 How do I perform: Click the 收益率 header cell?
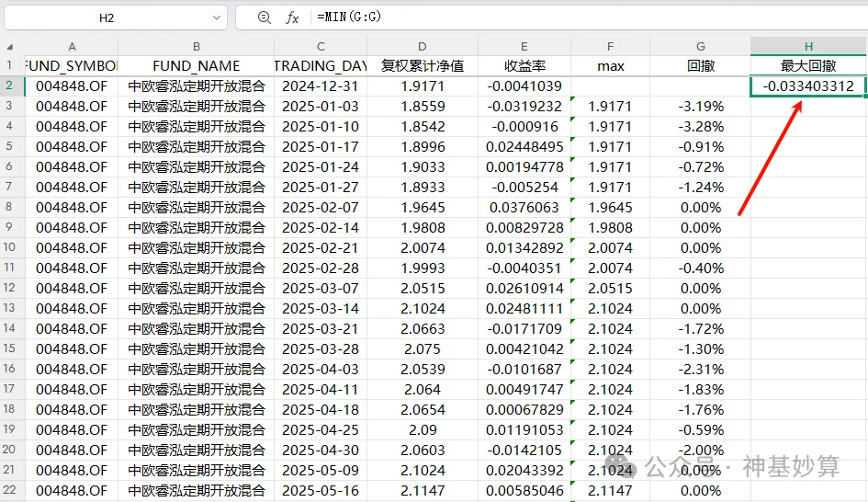click(524, 66)
